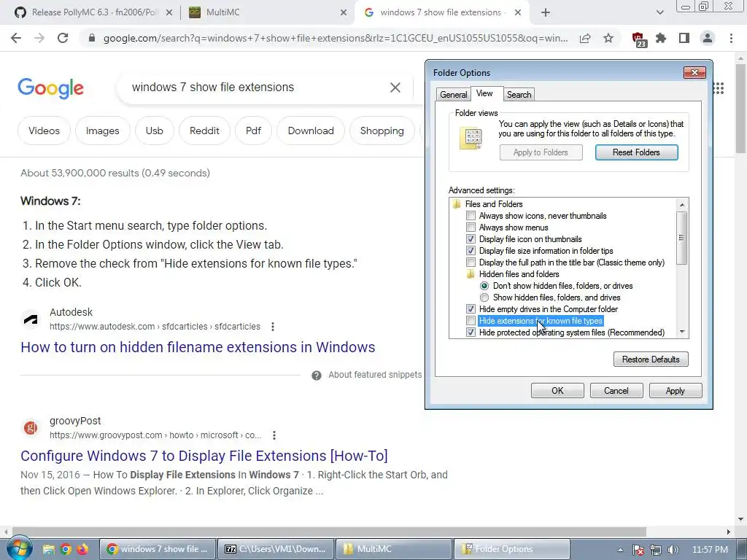Click the Chrome address bar URL
Screen dimensions: 747x560
pyautogui.click(x=336, y=38)
